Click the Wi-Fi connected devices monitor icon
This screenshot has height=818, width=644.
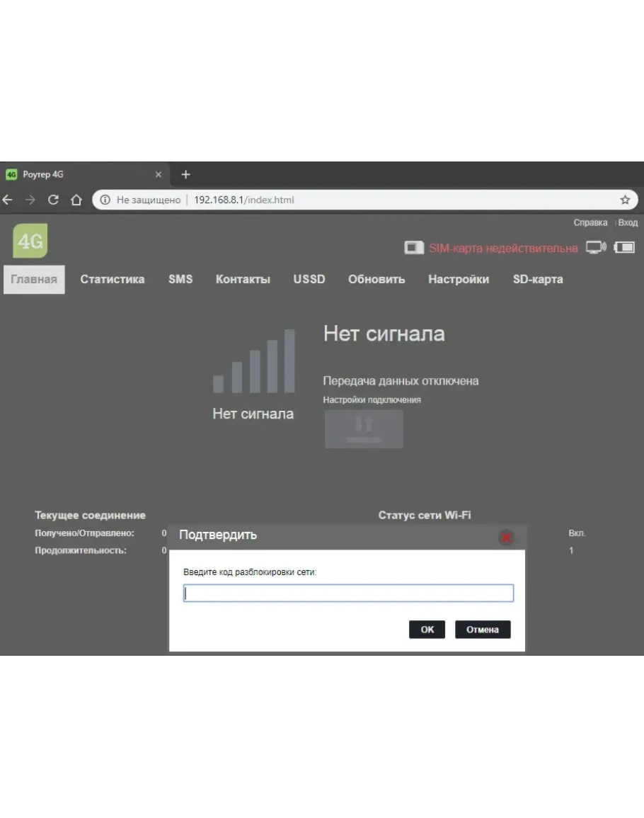(596, 247)
